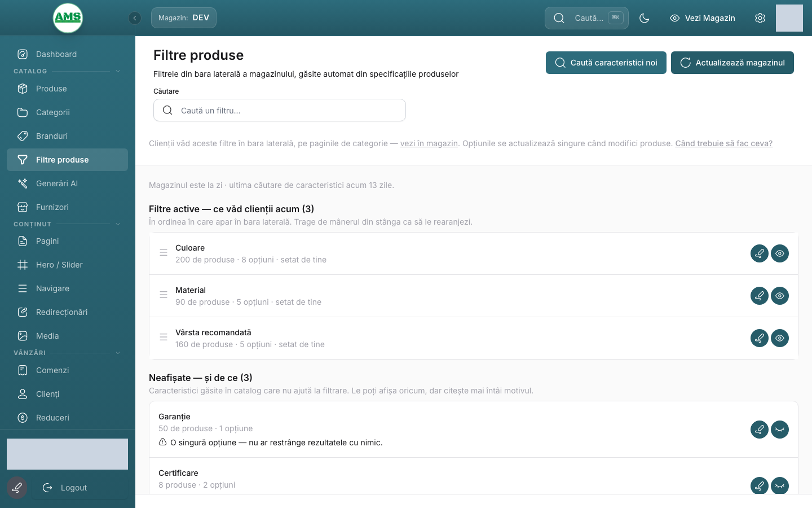The height and width of the screenshot is (508, 812).
Task: Grab the drag handle for Culoare
Action: click(164, 252)
